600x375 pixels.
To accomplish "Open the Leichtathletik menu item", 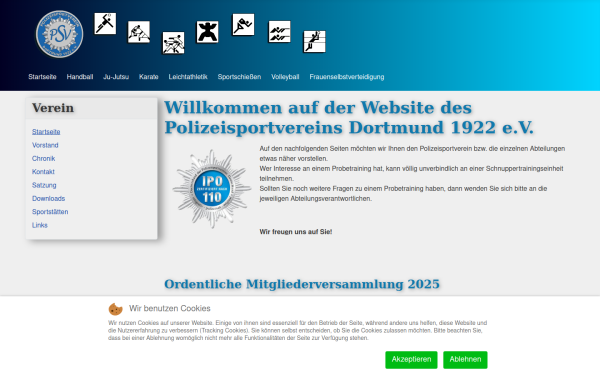I will click(188, 77).
